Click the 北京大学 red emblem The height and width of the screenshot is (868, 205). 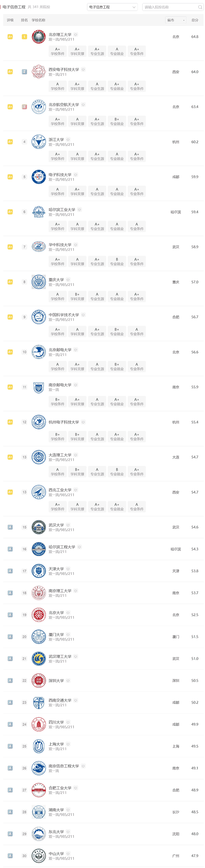tap(38, 615)
